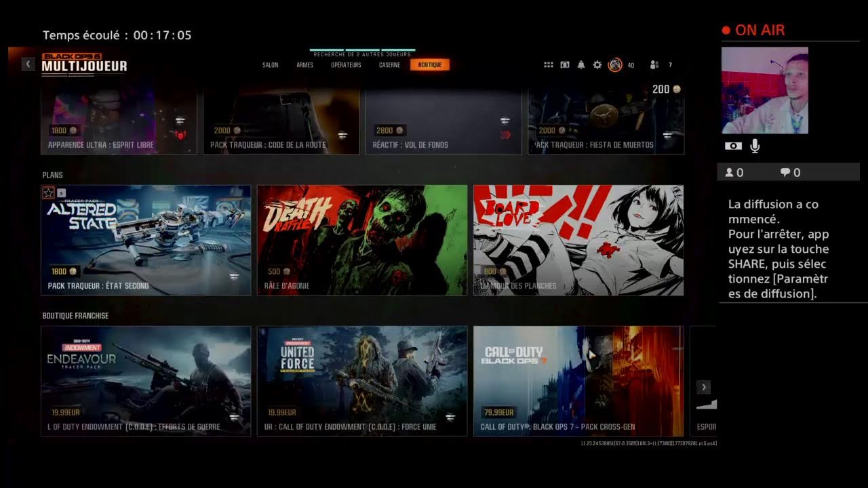This screenshot has height=488, width=868.
Task: Click the BOUTIQUE FRANCHISE section heading
Action: coord(75,316)
